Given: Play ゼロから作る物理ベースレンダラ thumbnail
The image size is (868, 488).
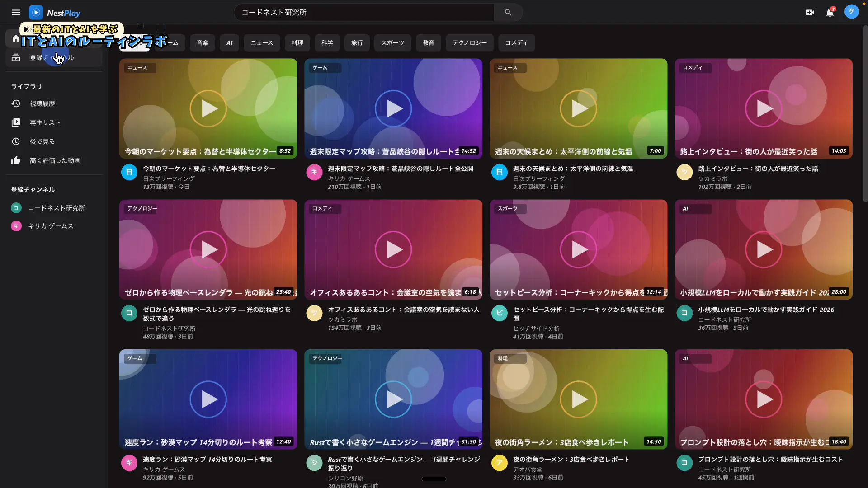Looking at the screenshot, I should pyautogui.click(x=208, y=249).
